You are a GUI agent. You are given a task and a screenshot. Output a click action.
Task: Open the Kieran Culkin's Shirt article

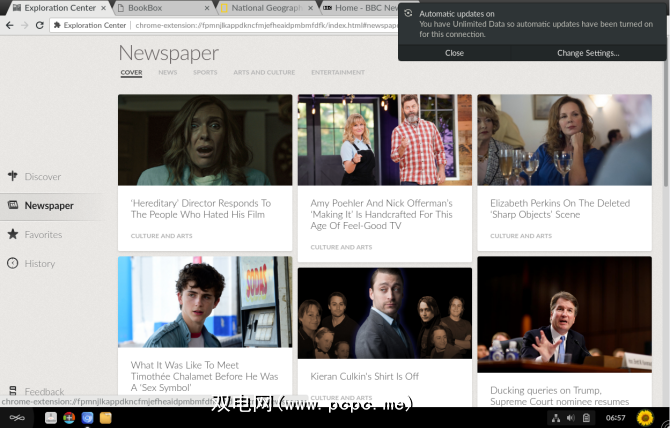coord(364,376)
